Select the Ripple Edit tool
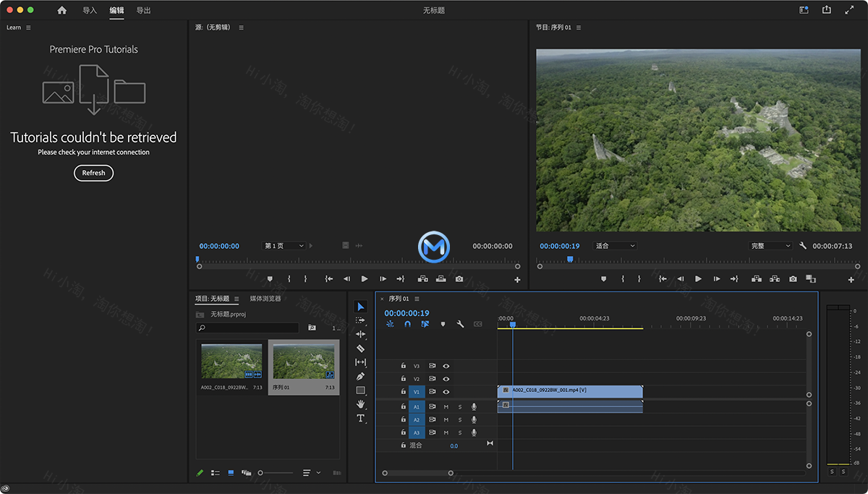 click(x=361, y=334)
